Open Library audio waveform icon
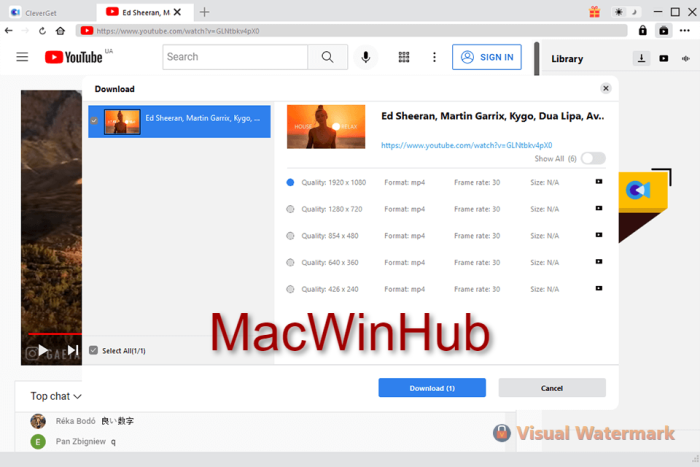 (686, 58)
